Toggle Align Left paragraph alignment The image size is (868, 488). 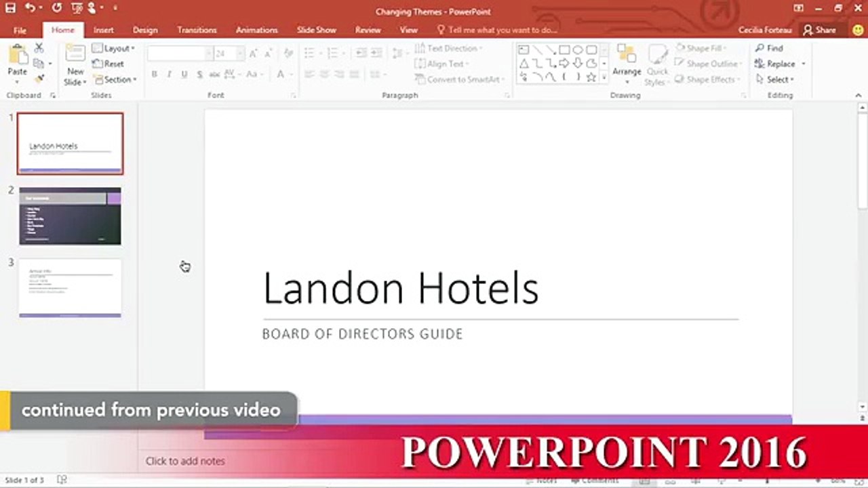tap(309, 74)
